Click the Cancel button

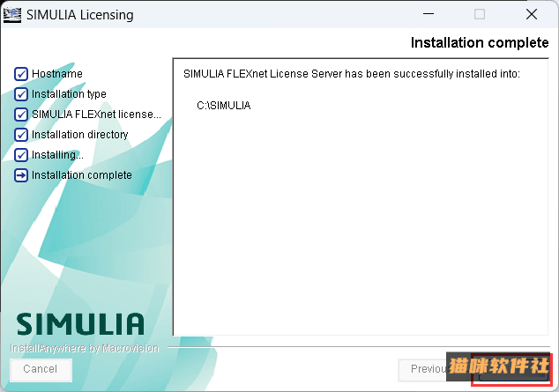[41, 370]
